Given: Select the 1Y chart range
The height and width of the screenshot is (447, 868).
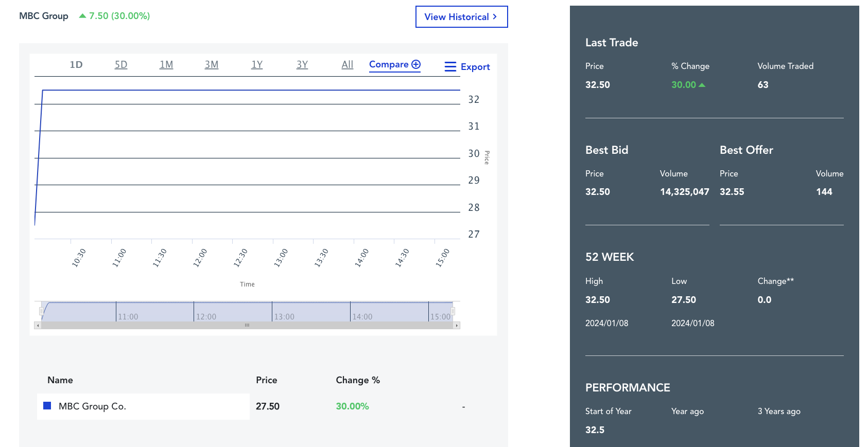Looking at the screenshot, I should pos(257,65).
